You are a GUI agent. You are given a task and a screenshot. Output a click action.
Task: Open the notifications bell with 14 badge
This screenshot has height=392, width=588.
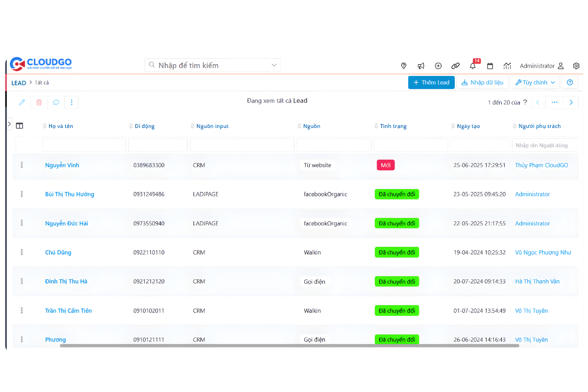[x=473, y=66]
